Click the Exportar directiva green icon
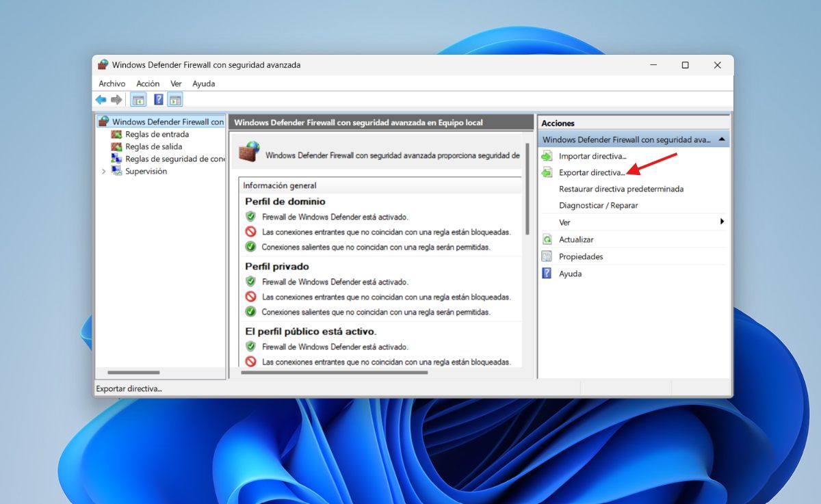Viewport: 821px width, 504px height. coord(547,173)
